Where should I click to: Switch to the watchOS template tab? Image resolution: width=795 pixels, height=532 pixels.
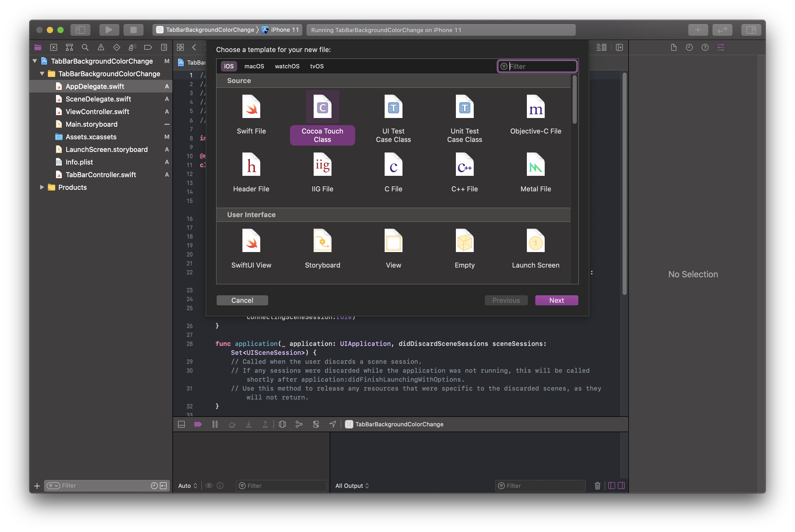tap(287, 66)
